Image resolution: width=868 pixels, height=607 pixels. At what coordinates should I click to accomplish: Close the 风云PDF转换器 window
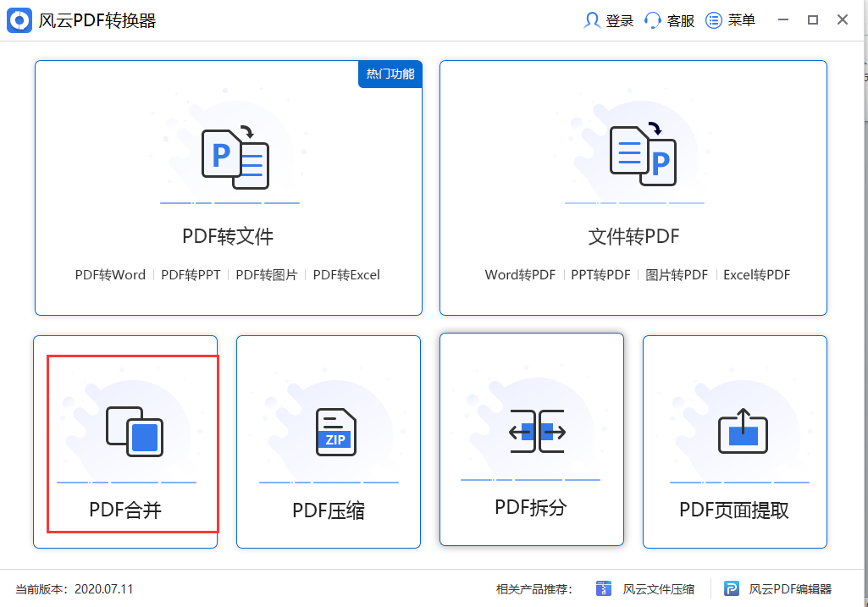click(x=843, y=20)
